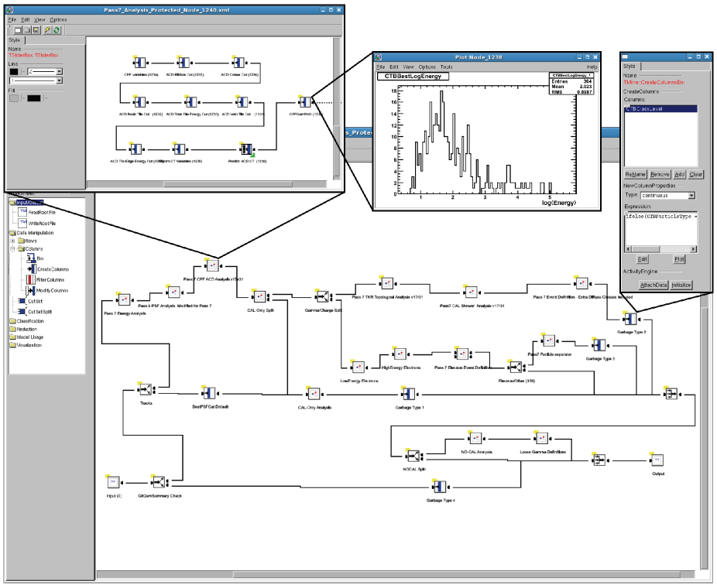Click the gray fill style swatch
The image size is (717, 588).
pyautogui.click(x=14, y=98)
